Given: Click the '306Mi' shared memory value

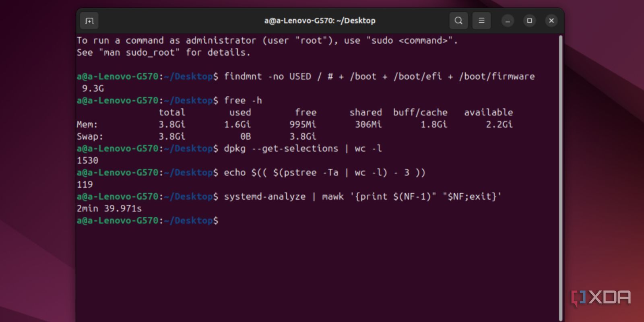Looking at the screenshot, I should click(x=368, y=125).
